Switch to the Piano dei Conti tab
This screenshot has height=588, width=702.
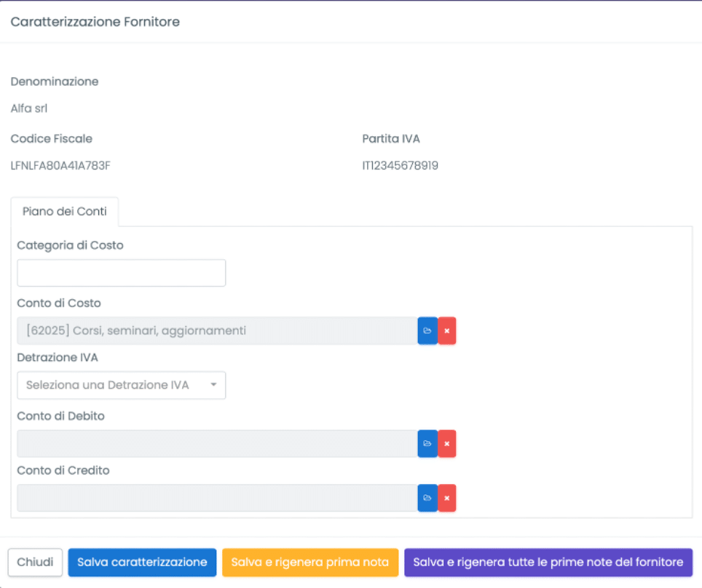[x=65, y=212]
